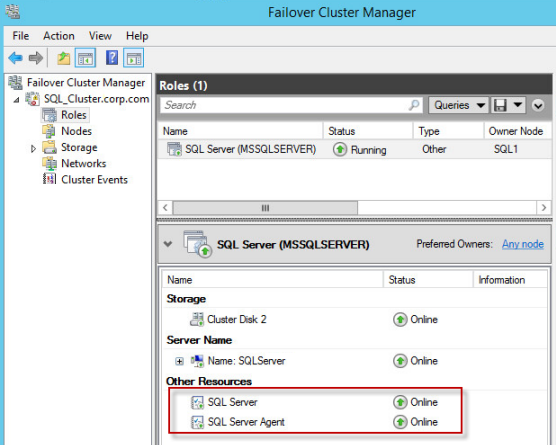Screen dimensions: 556x445
Task: Click the roles list horizontal scrollbar thumb
Action: pos(265,208)
